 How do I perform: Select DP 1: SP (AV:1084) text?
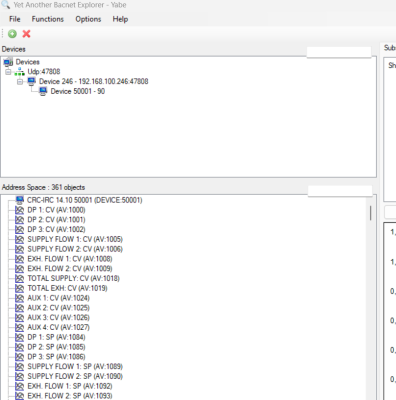pyautogui.click(x=56, y=337)
